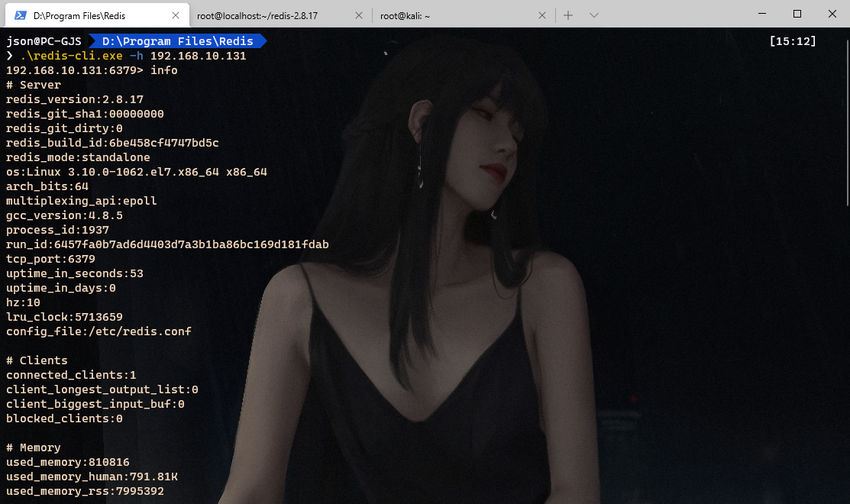Minimize the terminal window
This screenshot has width=850, height=504.
click(x=762, y=14)
